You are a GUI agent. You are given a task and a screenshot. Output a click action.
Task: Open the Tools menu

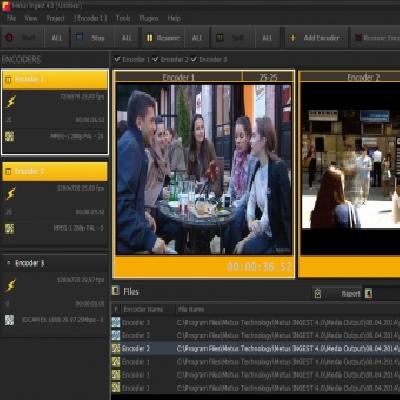[x=123, y=18]
